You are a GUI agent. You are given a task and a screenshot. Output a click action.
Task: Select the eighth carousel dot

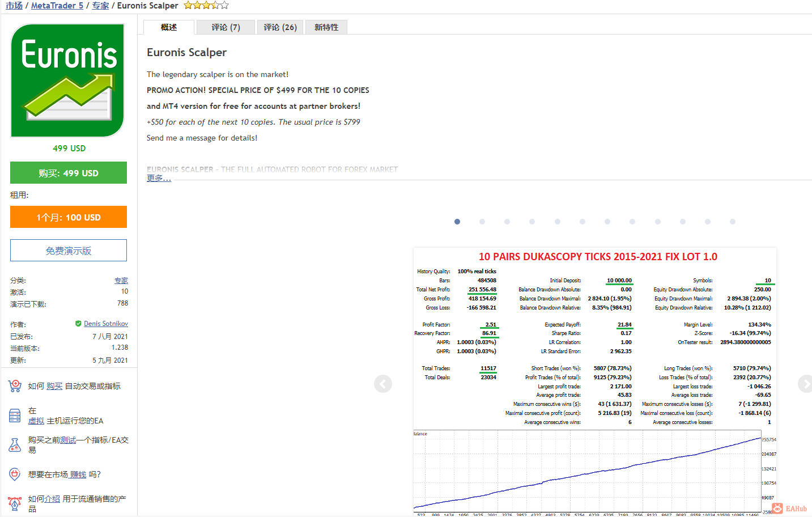click(632, 222)
